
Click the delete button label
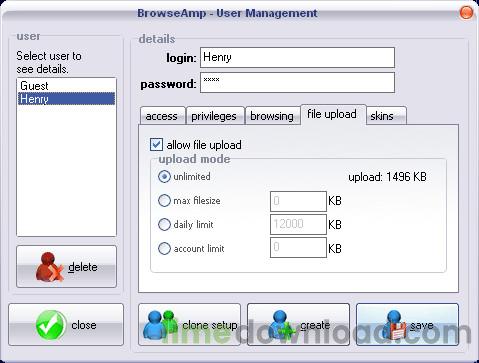pyautogui.click(x=83, y=267)
